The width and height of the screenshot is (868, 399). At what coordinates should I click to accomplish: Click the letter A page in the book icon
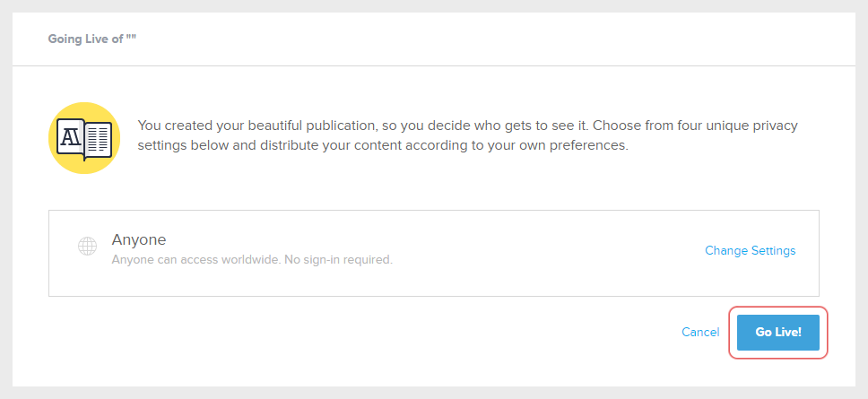[70, 138]
